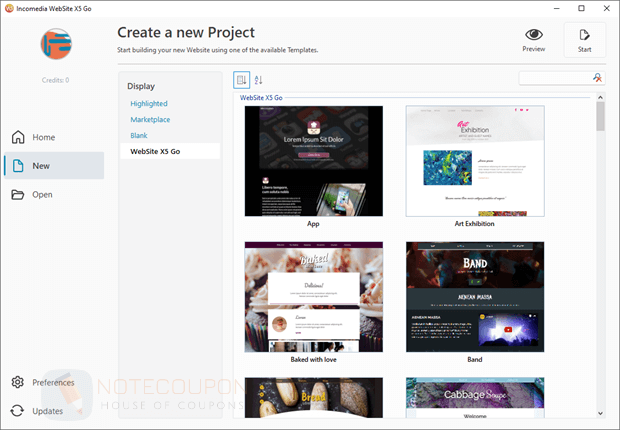Select the App template thumbnail

click(314, 161)
